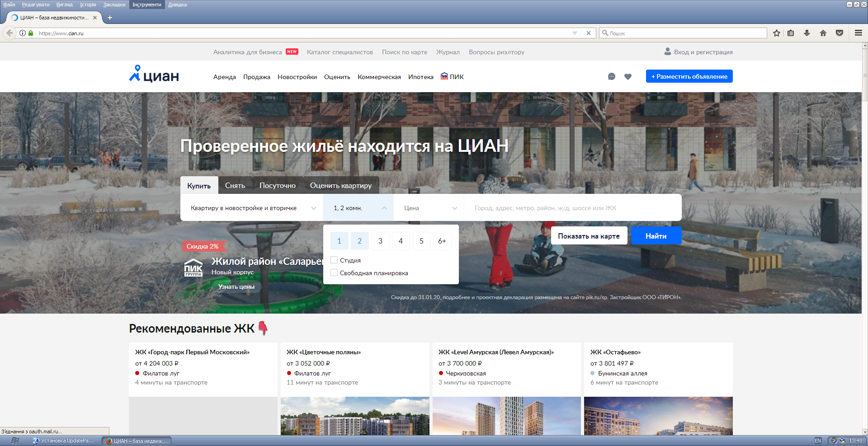Image resolution: width=868 pixels, height=446 pixels.
Task: Click the Windows Start button
Action: coord(15,441)
